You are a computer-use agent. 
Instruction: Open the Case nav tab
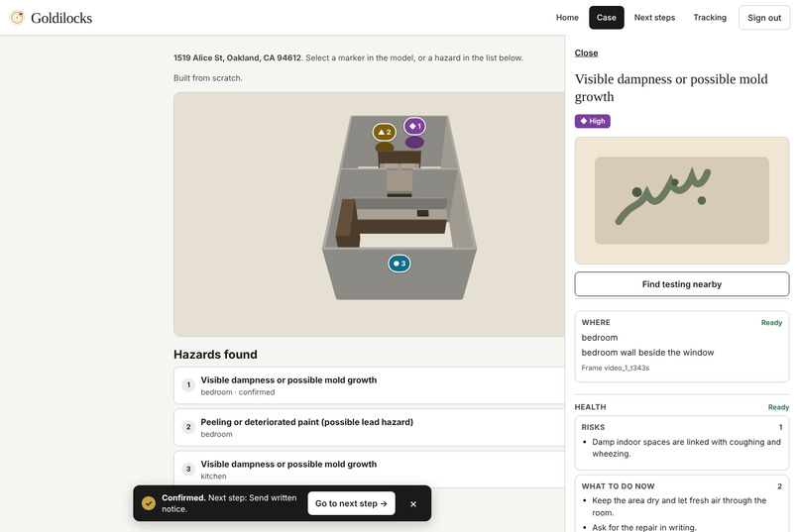click(x=607, y=17)
